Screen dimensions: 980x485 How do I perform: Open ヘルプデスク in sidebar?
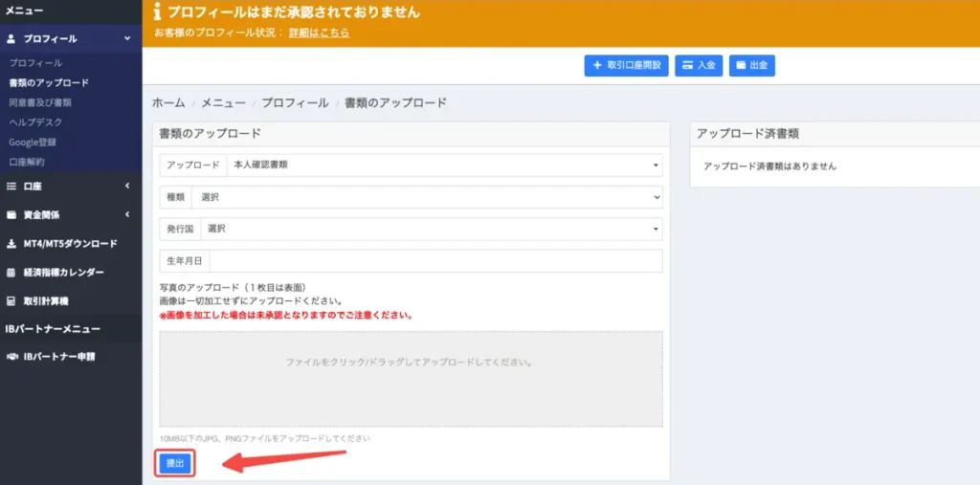(35, 121)
